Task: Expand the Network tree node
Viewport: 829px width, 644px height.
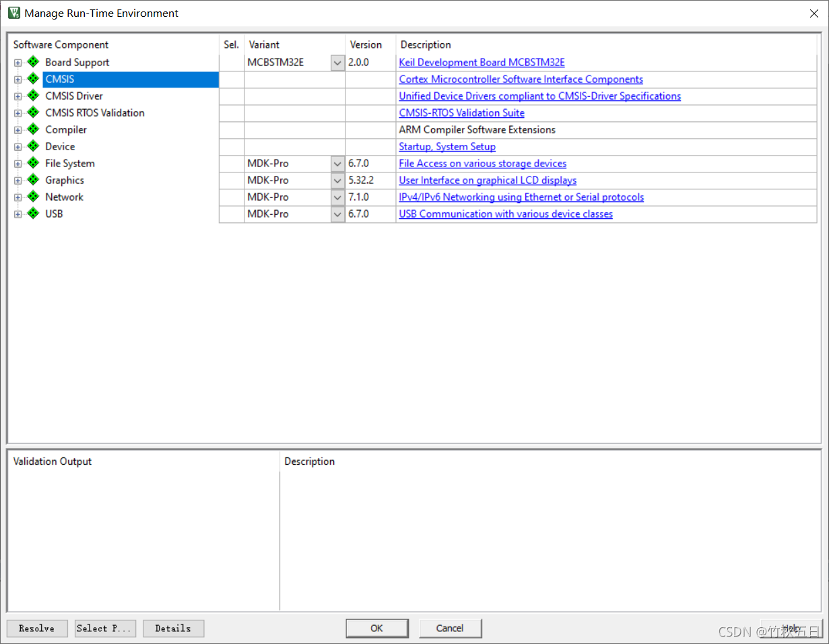Action: click(18, 197)
